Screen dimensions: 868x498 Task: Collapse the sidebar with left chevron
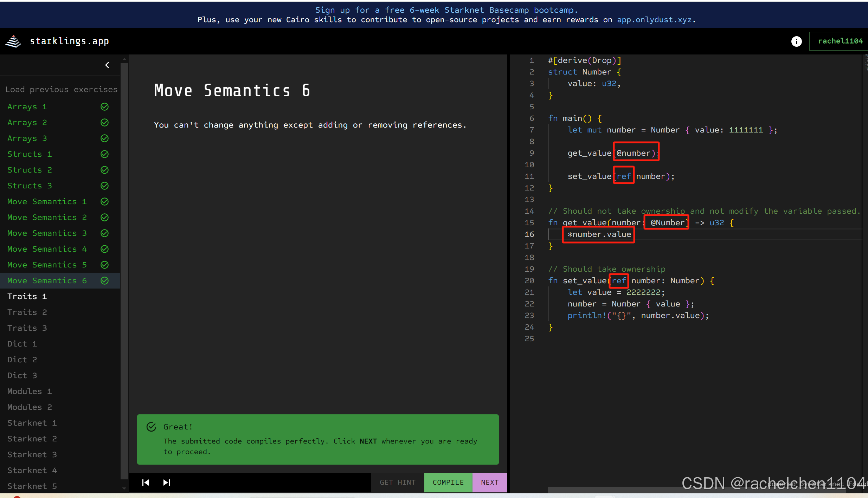[x=107, y=65]
